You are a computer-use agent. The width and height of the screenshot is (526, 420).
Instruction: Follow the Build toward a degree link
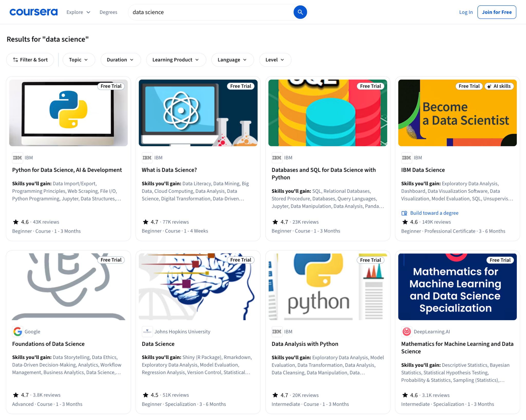tap(434, 213)
